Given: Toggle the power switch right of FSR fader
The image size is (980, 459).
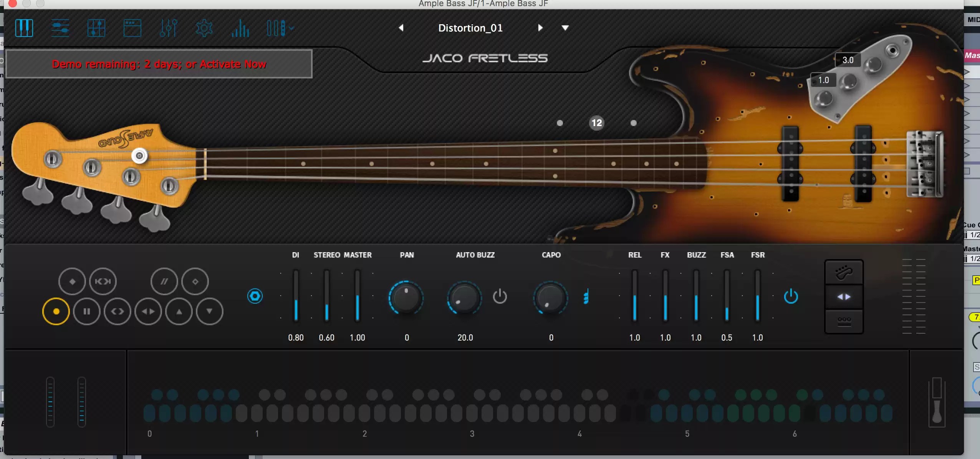Looking at the screenshot, I should point(792,296).
